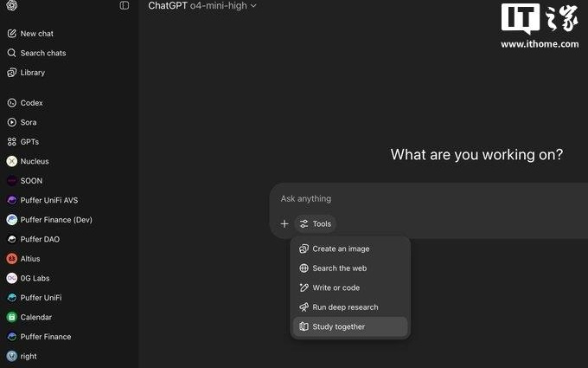The width and height of the screenshot is (588, 368).
Task: Open Codex from sidebar
Action: (x=31, y=102)
